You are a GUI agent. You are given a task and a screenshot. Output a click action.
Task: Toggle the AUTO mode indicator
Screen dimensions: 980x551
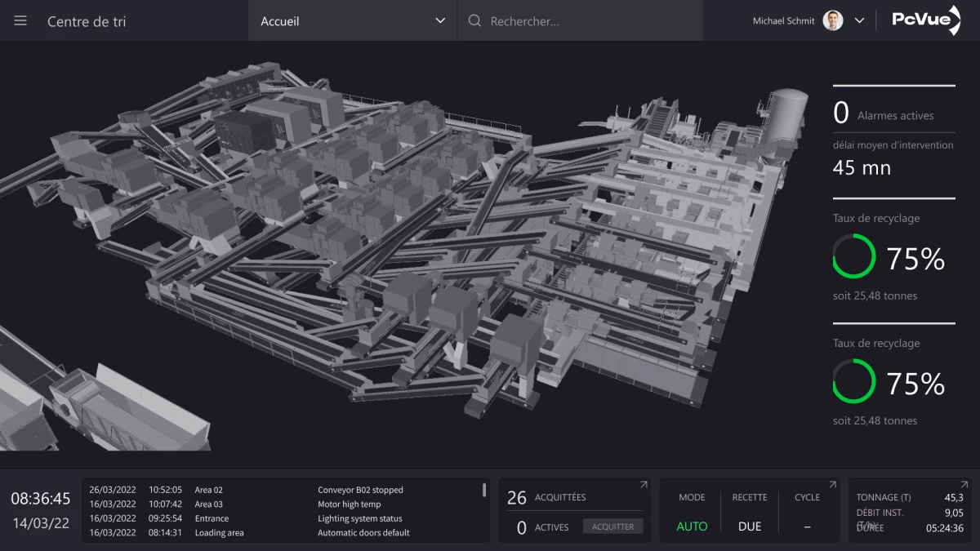point(692,527)
